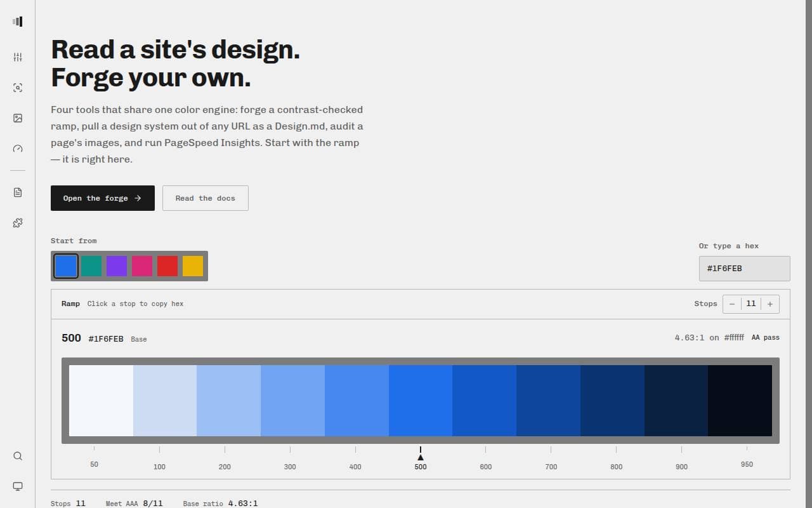
Task: Click the 'Click a stop to copy hex' hint
Action: [135, 304]
